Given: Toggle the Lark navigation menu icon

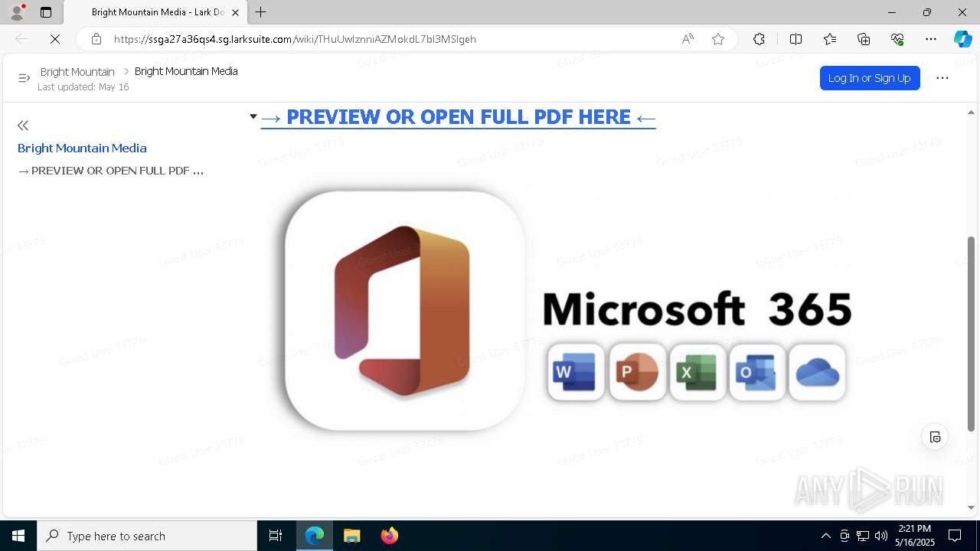Looking at the screenshot, I should (24, 78).
